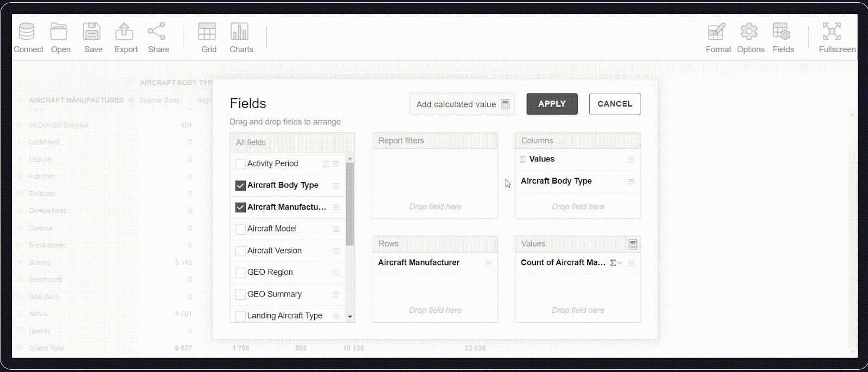Uncheck the Aircraft Body Type field
This screenshot has height=372, width=868.
pos(240,186)
